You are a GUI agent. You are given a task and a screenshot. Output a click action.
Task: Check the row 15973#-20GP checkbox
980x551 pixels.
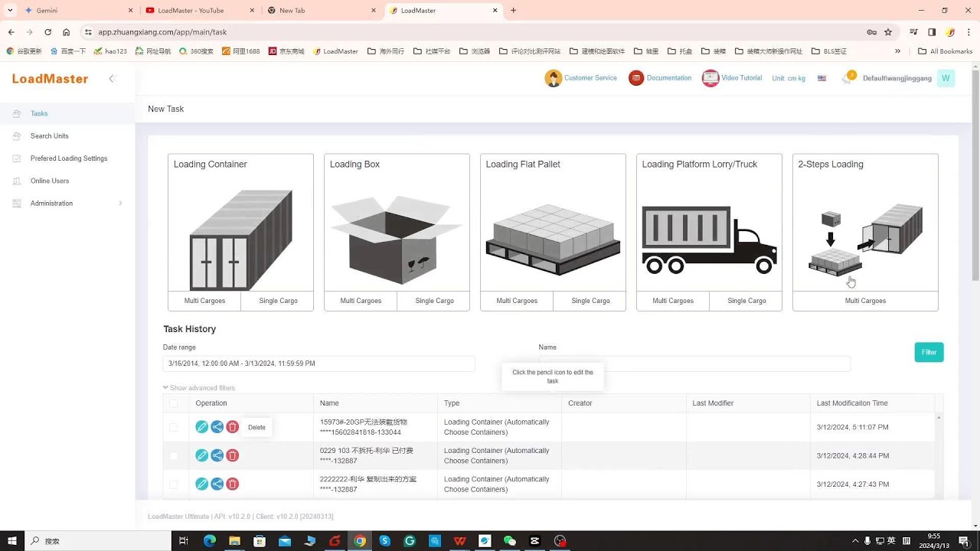pyautogui.click(x=174, y=427)
